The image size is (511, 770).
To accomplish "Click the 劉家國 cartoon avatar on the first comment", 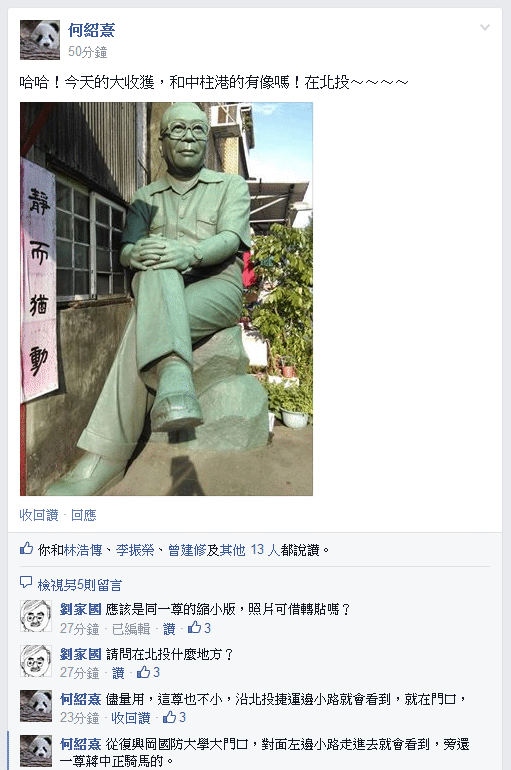I will pyautogui.click(x=36, y=616).
